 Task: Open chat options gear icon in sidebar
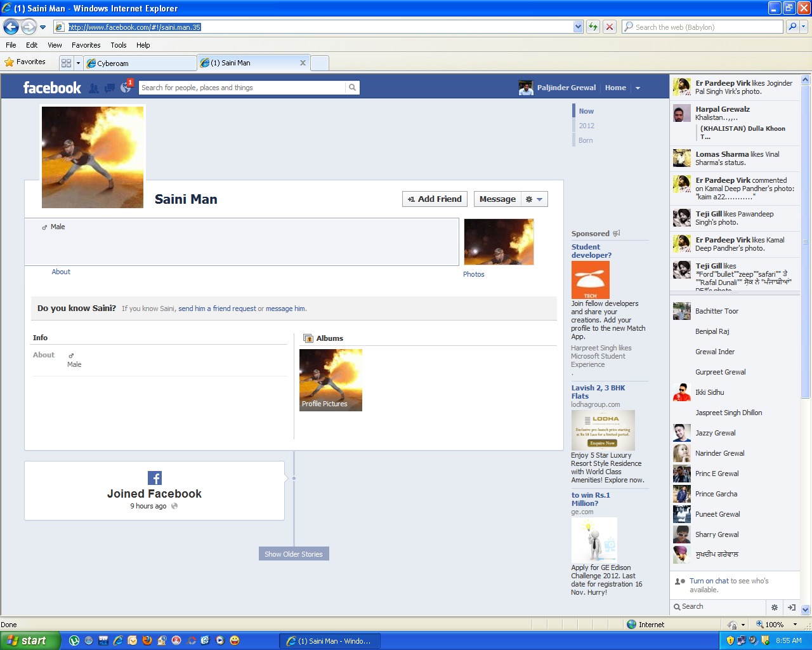pyautogui.click(x=775, y=607)
